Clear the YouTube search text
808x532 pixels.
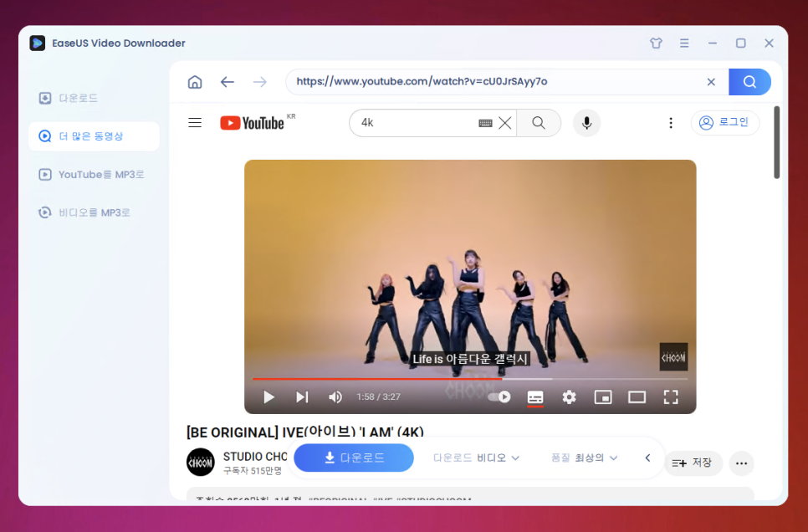click(505, 123)
